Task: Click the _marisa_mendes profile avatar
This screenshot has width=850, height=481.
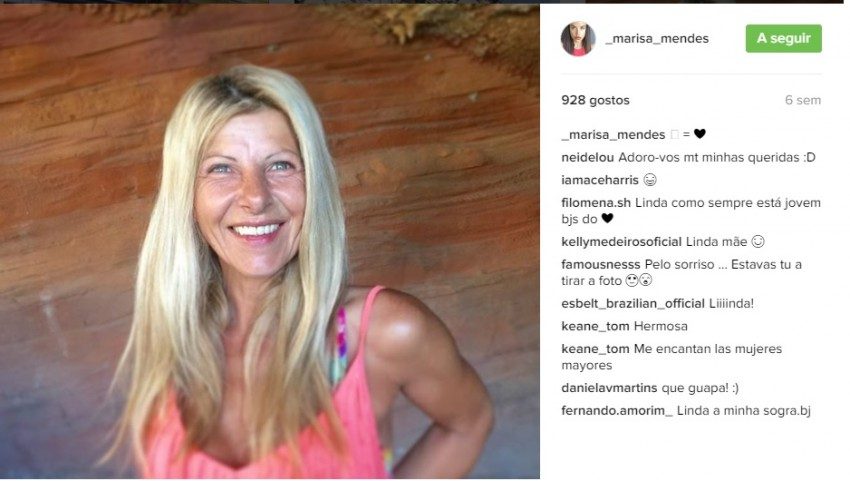Action: click(x=578, y=39)
